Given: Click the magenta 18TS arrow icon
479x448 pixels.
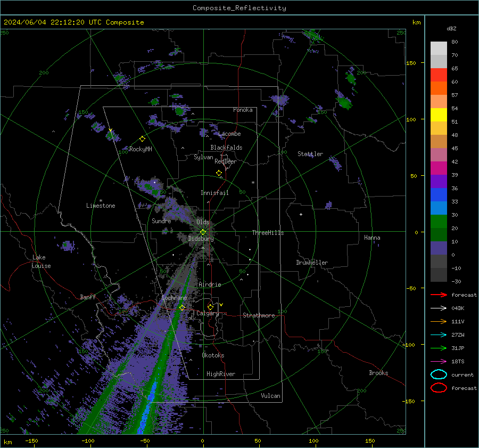Looking at the screenshot, I should pyautogui.click(x=439, y=362).
